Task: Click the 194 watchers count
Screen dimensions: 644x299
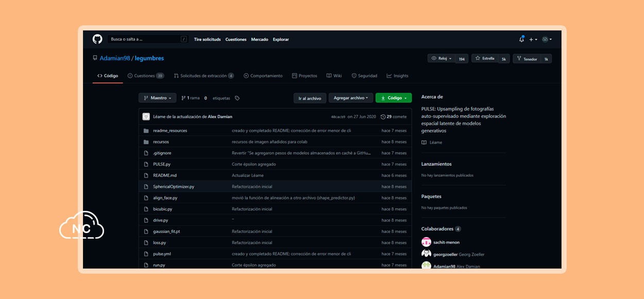Action: [462, 59]
